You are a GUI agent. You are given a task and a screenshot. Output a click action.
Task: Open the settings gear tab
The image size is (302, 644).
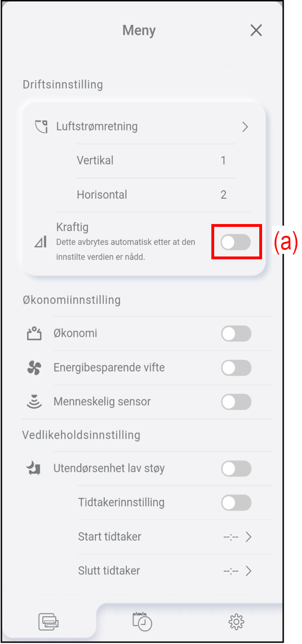click(x=236, y=622)
